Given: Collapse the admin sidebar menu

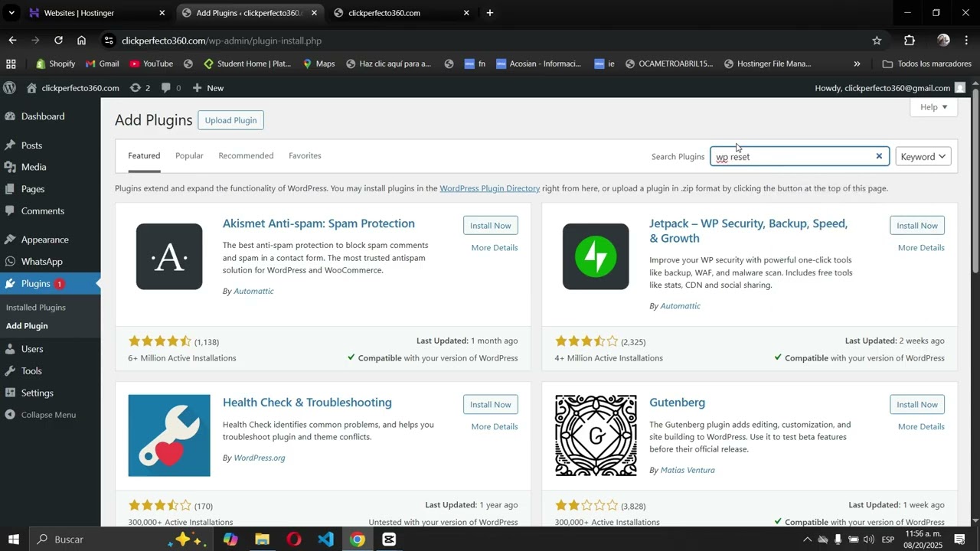Looking at the screenshot, I should point(50,415).
